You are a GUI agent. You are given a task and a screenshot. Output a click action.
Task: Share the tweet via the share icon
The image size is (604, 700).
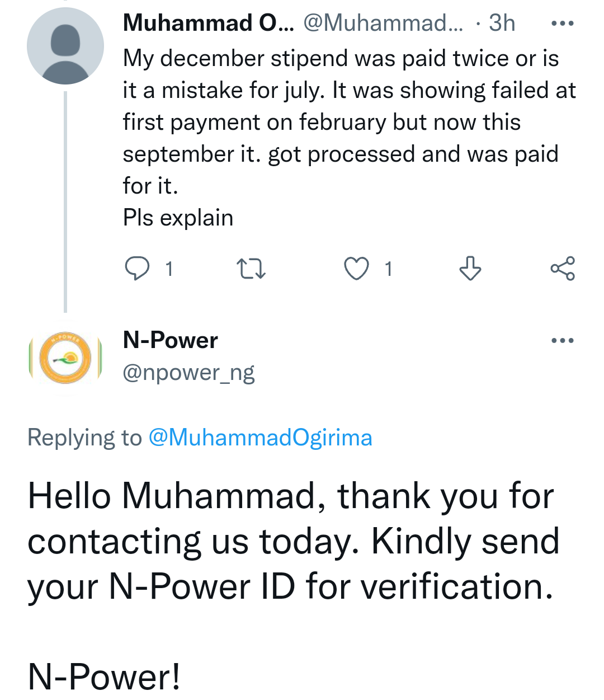click(562, 269)
